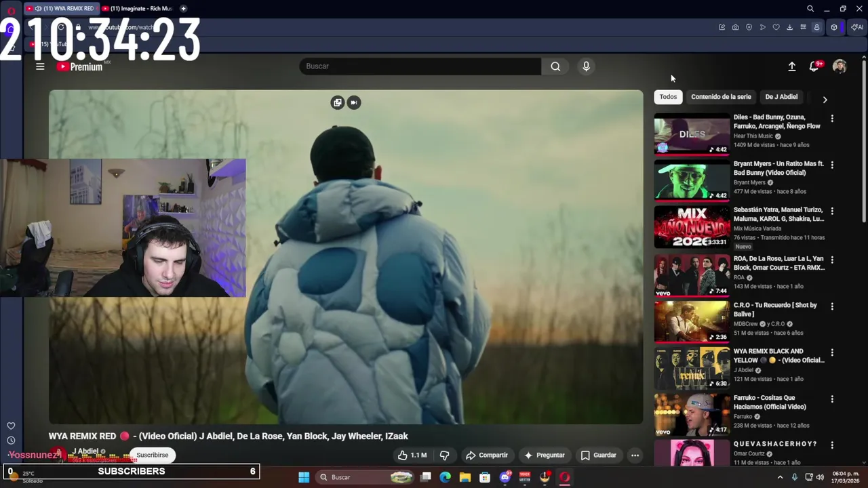Click the search magnifier button next to Buscar

555,66
